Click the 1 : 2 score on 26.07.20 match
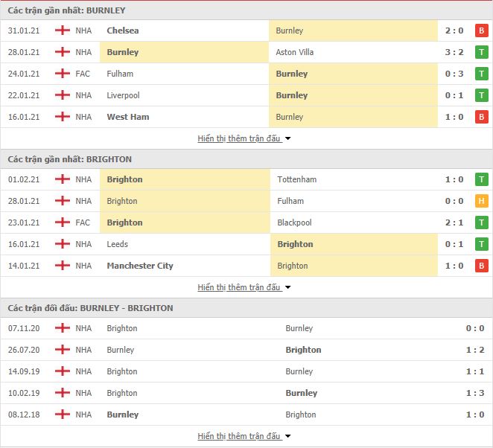493x448 pixels. 475,350
